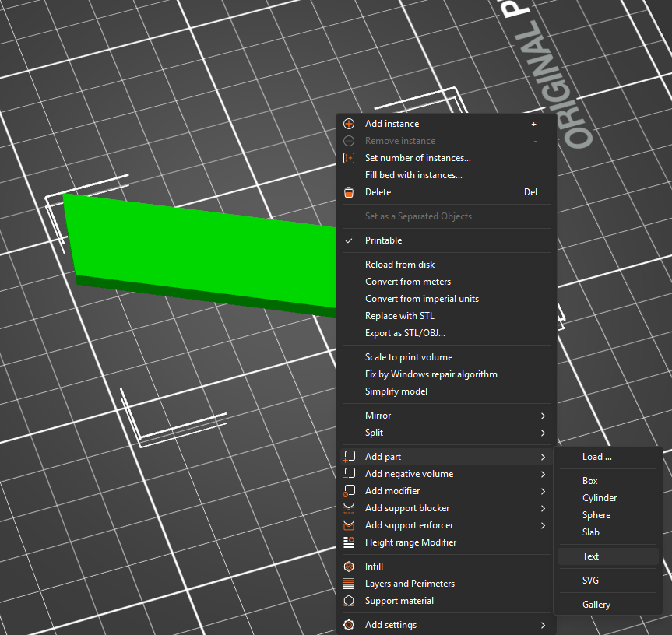Click the Layers and Perimeters label

410,584
